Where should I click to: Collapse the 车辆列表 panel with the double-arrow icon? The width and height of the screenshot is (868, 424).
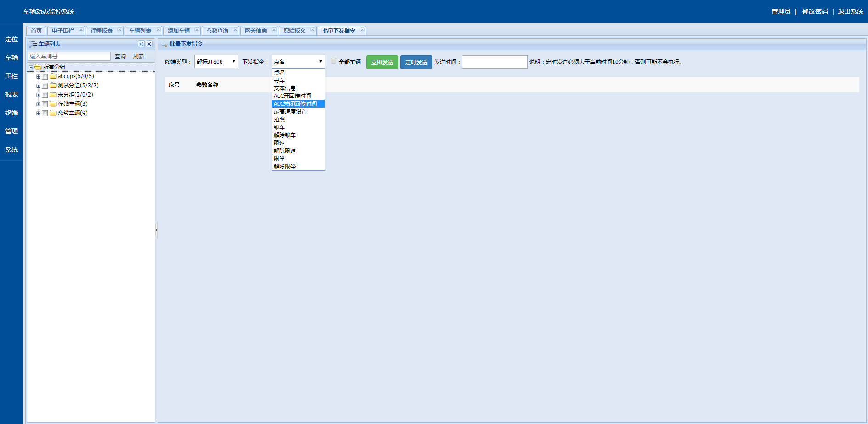[141, 44]
